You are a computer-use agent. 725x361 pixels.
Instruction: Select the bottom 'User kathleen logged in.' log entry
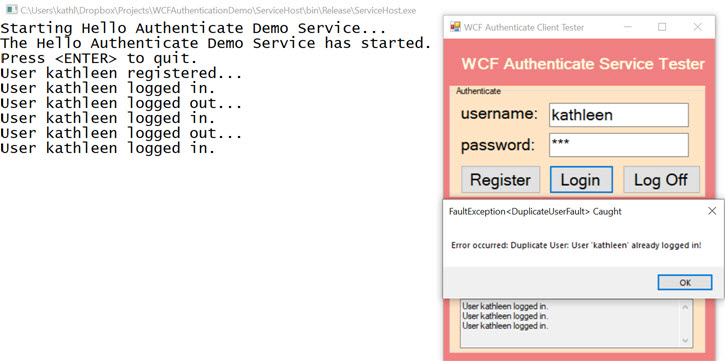click(x=505, y=325)
